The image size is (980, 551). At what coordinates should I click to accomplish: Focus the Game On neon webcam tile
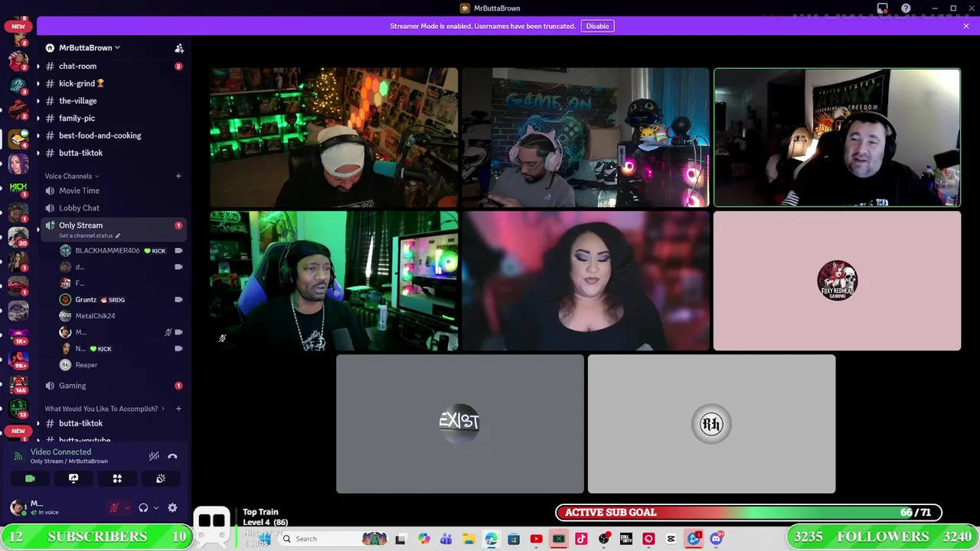click(x=586, y=138)
